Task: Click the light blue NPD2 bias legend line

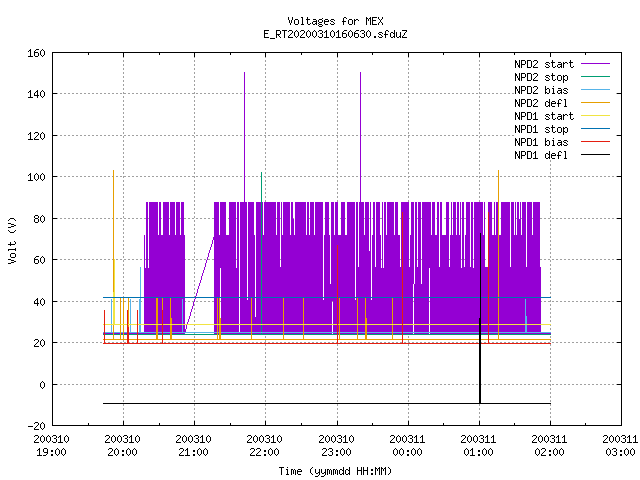Action: pyautogui.click(x=595, y=90)
